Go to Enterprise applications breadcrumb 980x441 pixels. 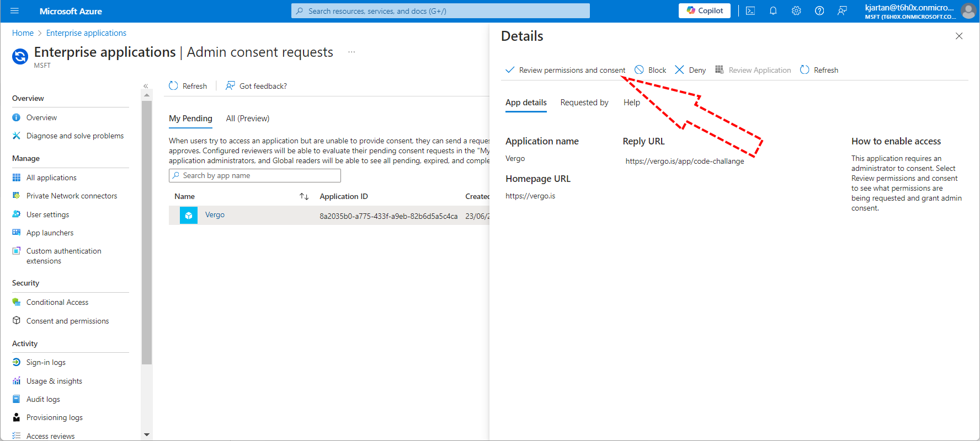(86, 33)
